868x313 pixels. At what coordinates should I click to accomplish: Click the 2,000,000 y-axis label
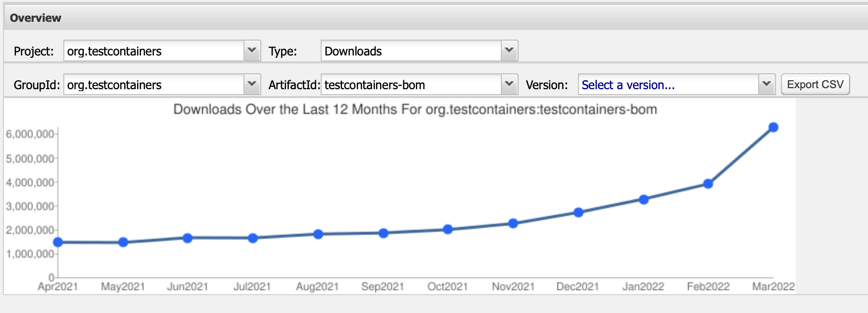tap(30, 230)
